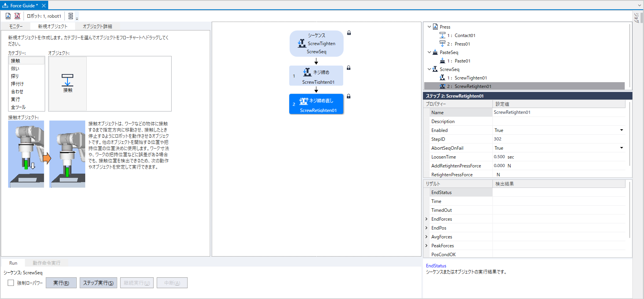Click the ステップ実行(S) button

pyautogui.click(x=98, y=283)
